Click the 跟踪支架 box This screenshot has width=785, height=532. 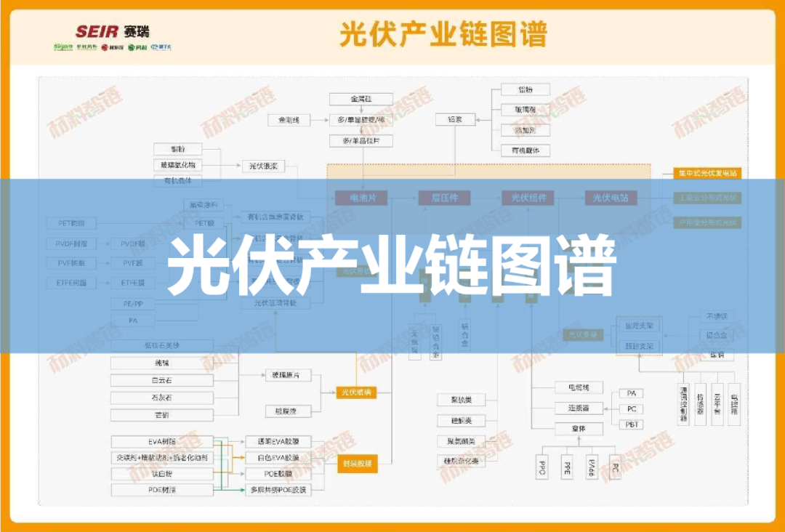tap(640, 346)
